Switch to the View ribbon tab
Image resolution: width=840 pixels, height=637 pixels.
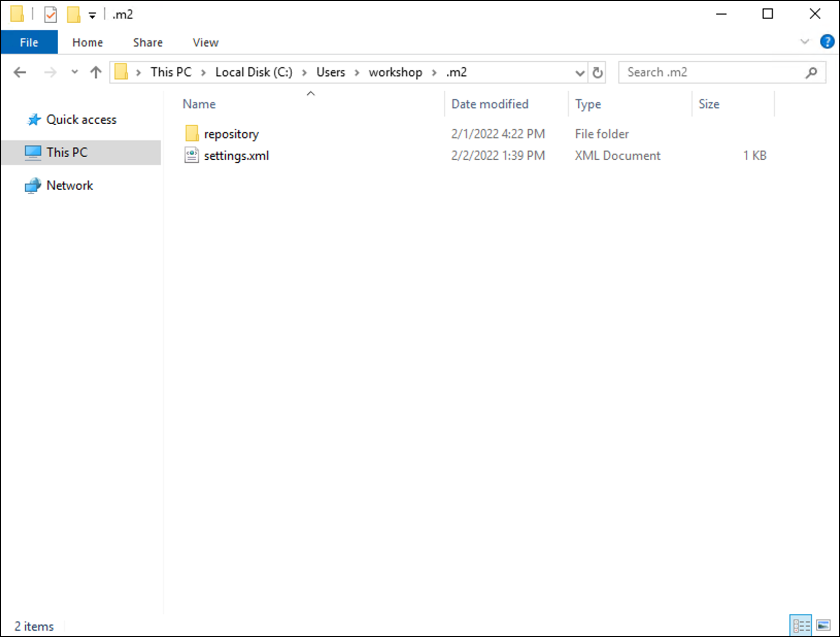(x=205, y=42)
